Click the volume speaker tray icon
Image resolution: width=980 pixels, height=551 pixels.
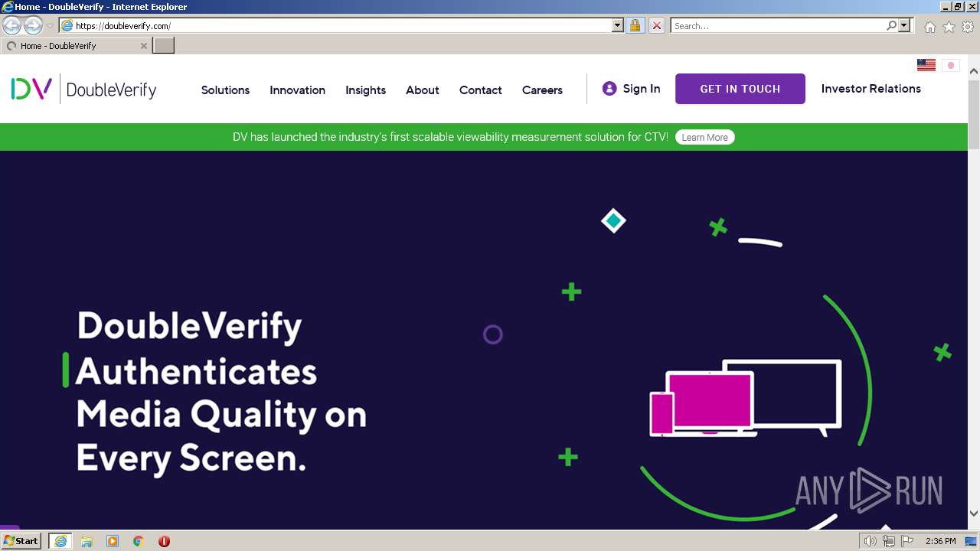tap(871, 541)
